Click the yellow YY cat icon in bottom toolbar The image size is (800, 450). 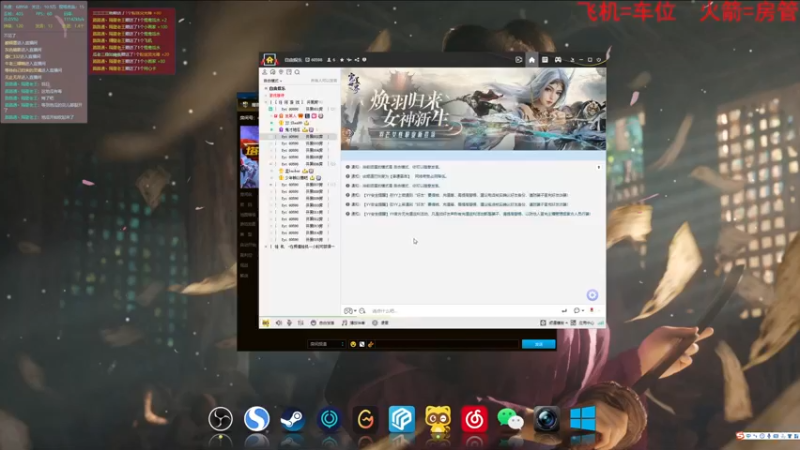coord(266,323)
